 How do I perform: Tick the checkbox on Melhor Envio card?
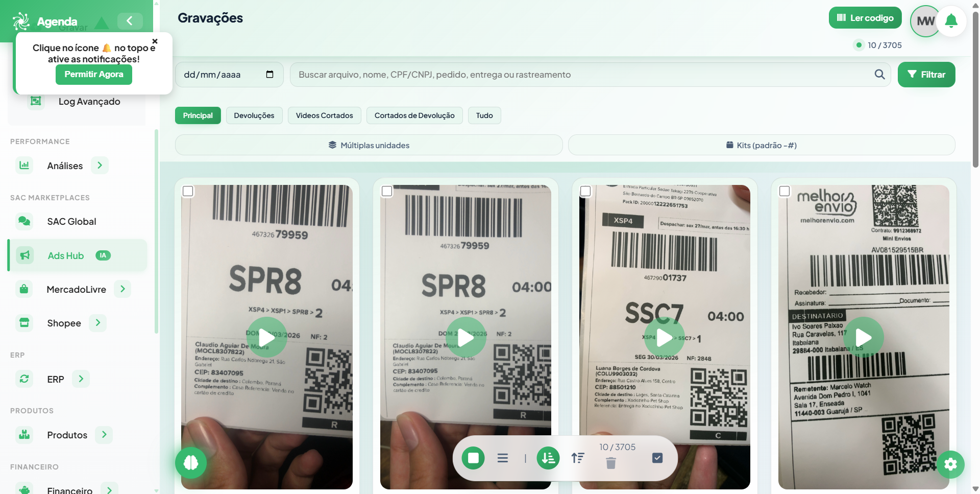coord(785,191)
